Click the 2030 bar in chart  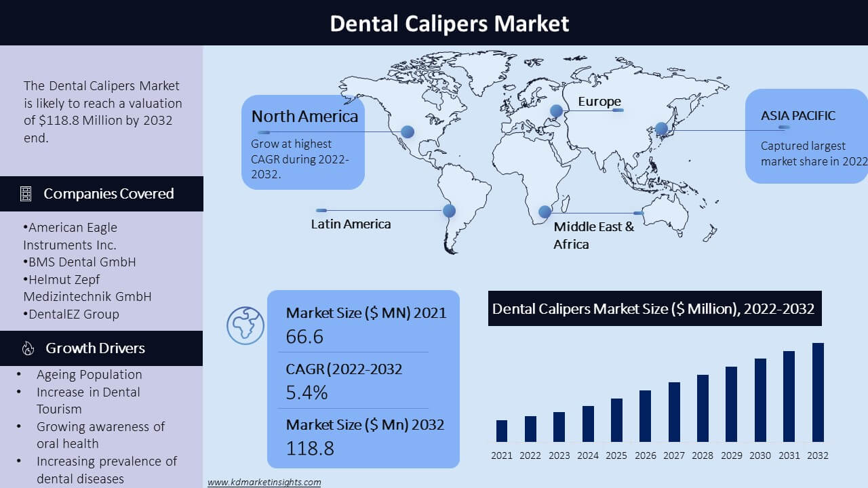pos(760,400)
